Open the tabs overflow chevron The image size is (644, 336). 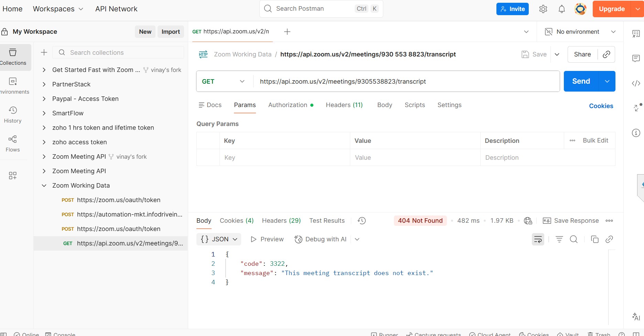pos(526,32)
